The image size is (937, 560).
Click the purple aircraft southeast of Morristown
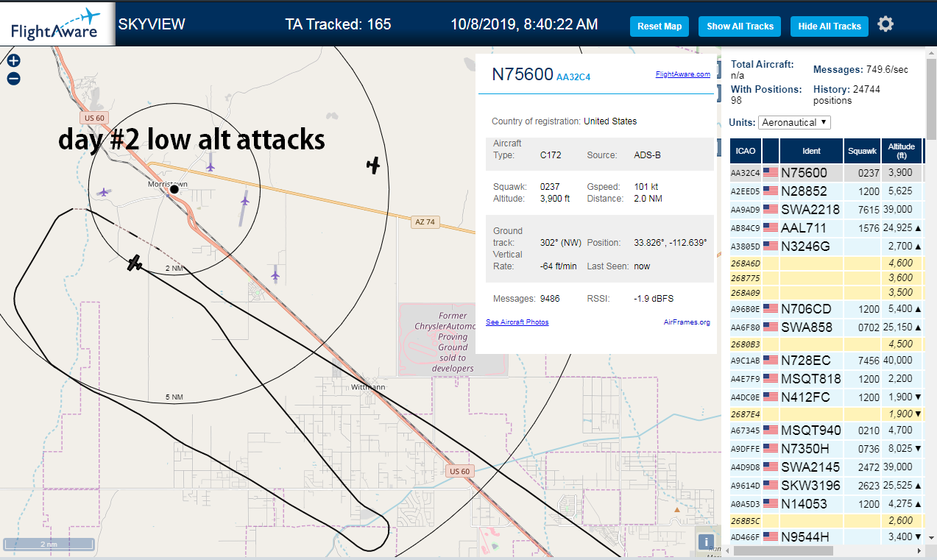(x=245, y=199)
